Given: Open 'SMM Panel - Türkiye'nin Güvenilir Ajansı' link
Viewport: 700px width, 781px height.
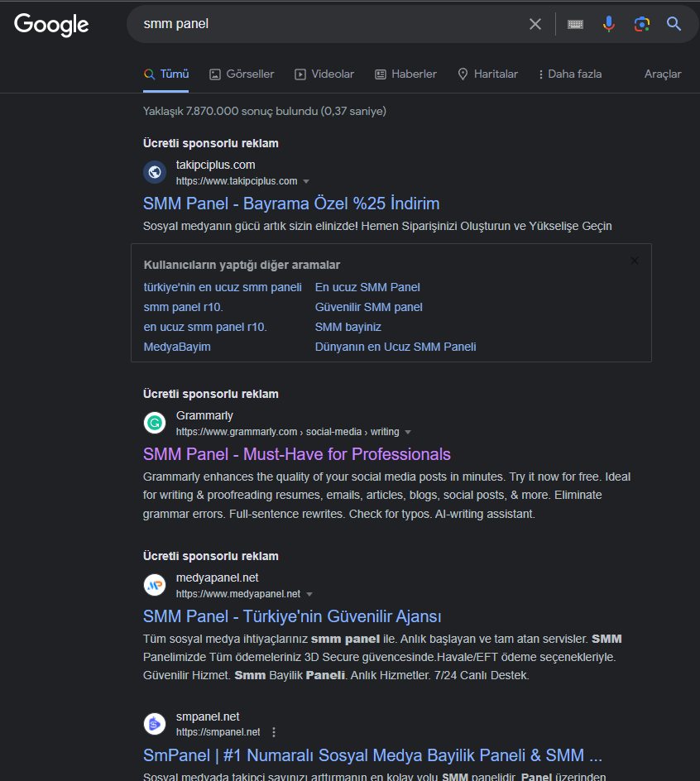Looking at the screenshot, I should [292, 616].
